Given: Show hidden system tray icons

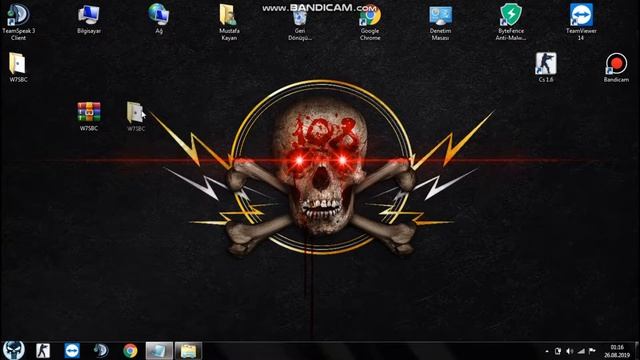Looking at the screenshot, I should click(x=547, y=351).
